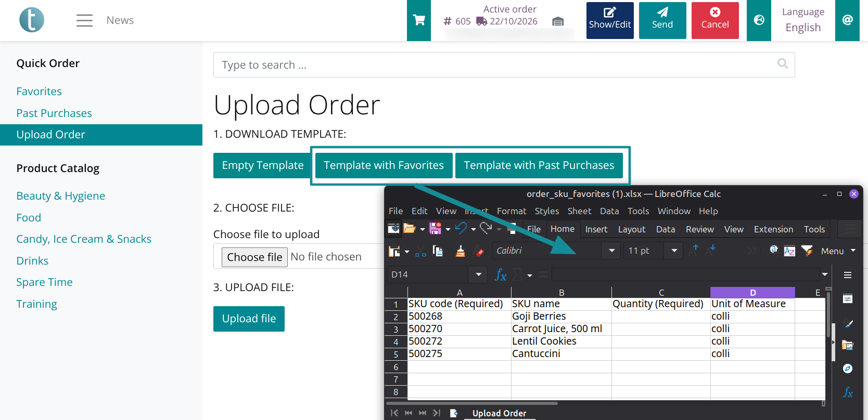Expand the font name Calibri dropdown
Viewport: 868px width, 420px height.
coord(612,251)
